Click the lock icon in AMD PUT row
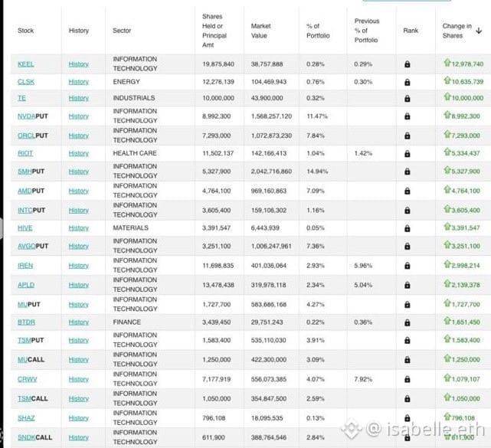The height and width of the screenshot is (448, 491). (407, 191)
